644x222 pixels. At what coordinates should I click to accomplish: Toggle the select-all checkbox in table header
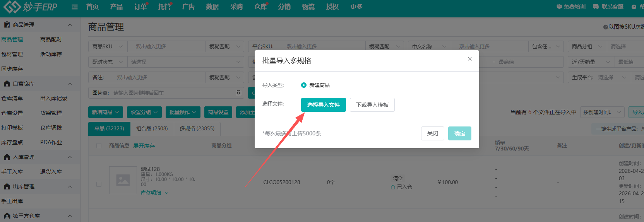(99, 146)
